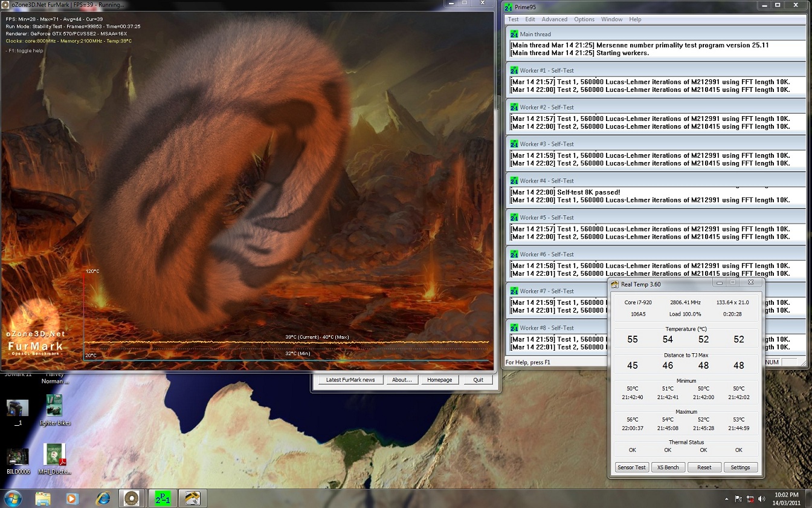Click 'Load 100.0%' in Real Temp
The width and height of the screenshot is (812, 508).
click(685, 314)
